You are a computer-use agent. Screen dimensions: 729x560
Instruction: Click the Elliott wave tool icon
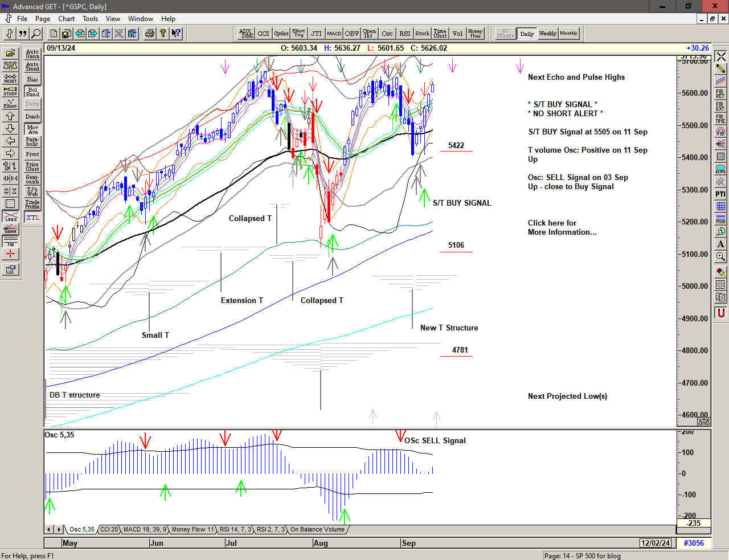pyautogui.click(x=10, y=103)
